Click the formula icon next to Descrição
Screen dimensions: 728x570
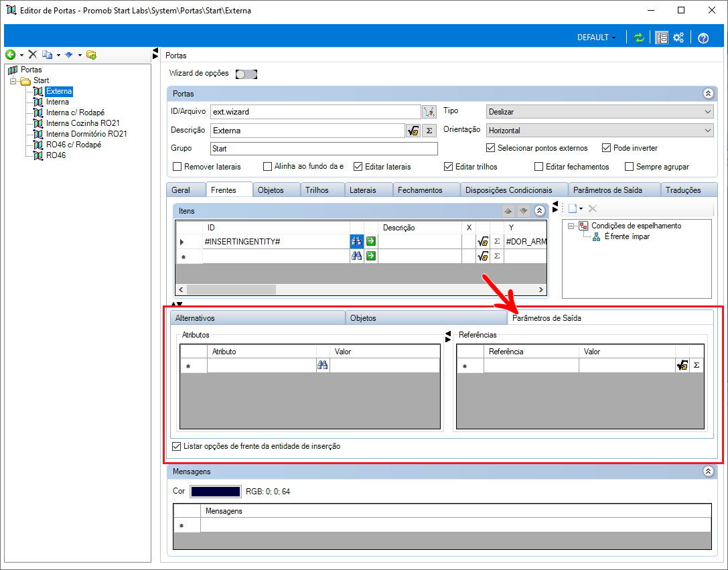coord(413,131)
